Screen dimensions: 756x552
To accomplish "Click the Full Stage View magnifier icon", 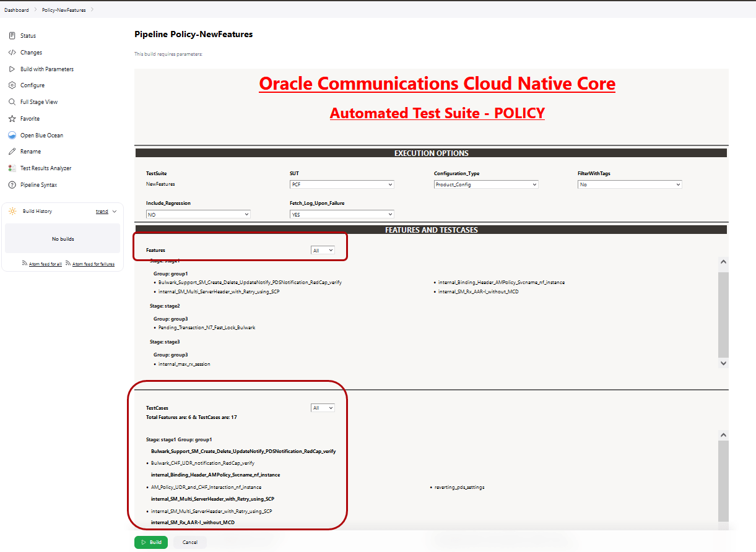I will tap(12, 102).
